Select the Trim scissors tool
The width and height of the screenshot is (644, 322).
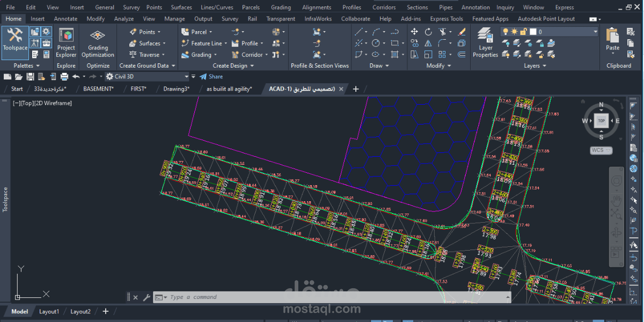pos(443,32)
